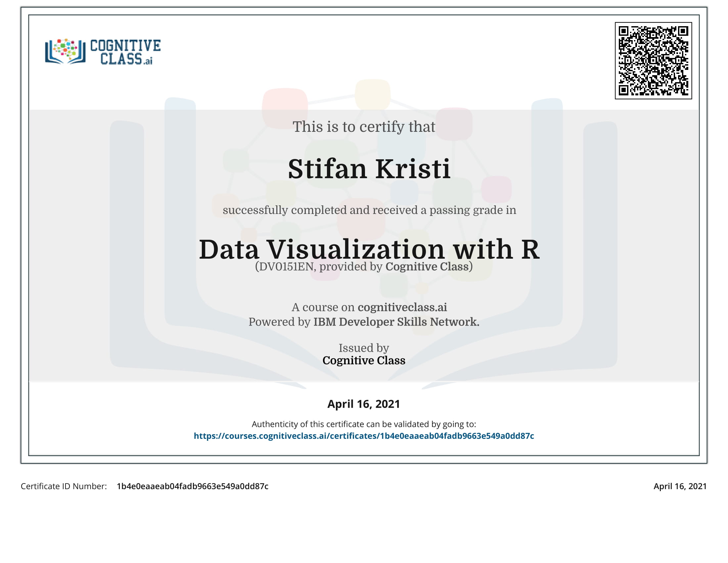The height and width of the screenshot is (563, 728).
Task: Click the 'Certificate ID Number:' label
Action: click(x=64, y=486)
